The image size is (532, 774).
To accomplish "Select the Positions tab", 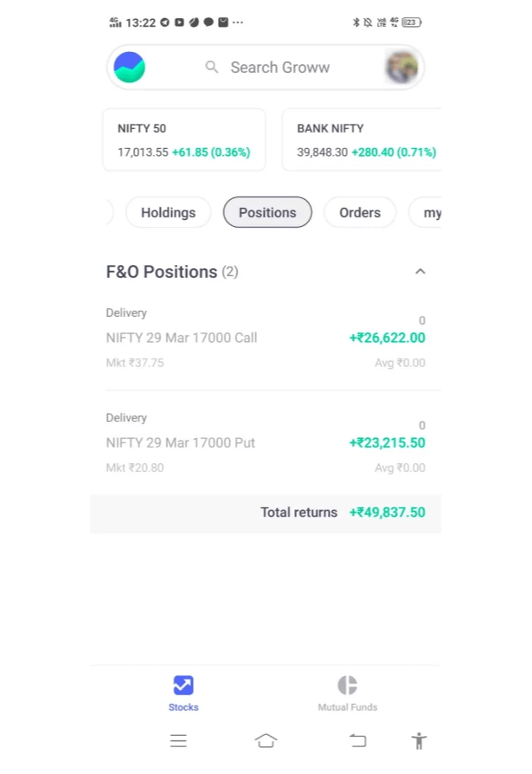I will [x=267, y=213].
